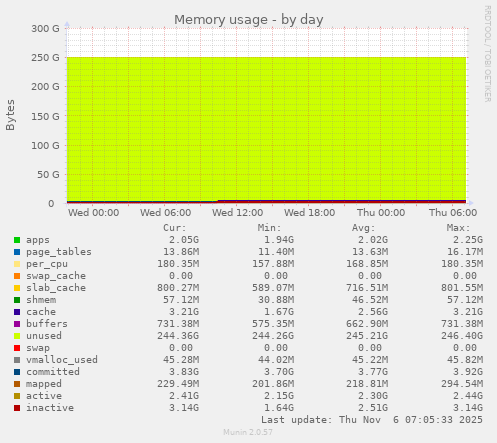Click the page_tables legend color swatch
Screen dimensions: 497x443
17,252
